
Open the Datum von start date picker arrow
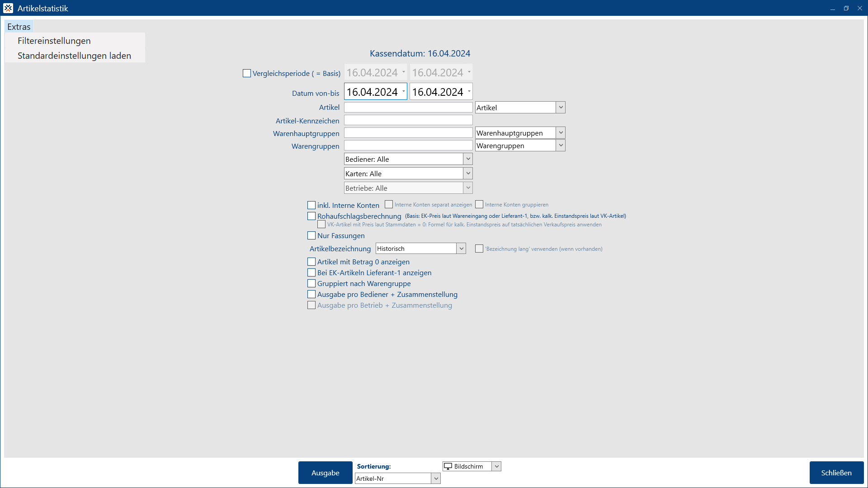point(404,91)
